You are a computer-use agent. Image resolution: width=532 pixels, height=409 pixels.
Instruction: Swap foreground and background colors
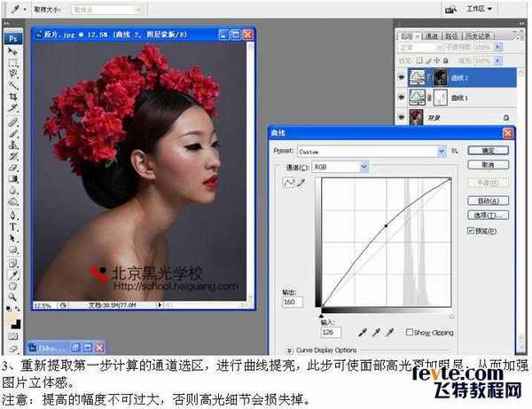tap(18, 309)
